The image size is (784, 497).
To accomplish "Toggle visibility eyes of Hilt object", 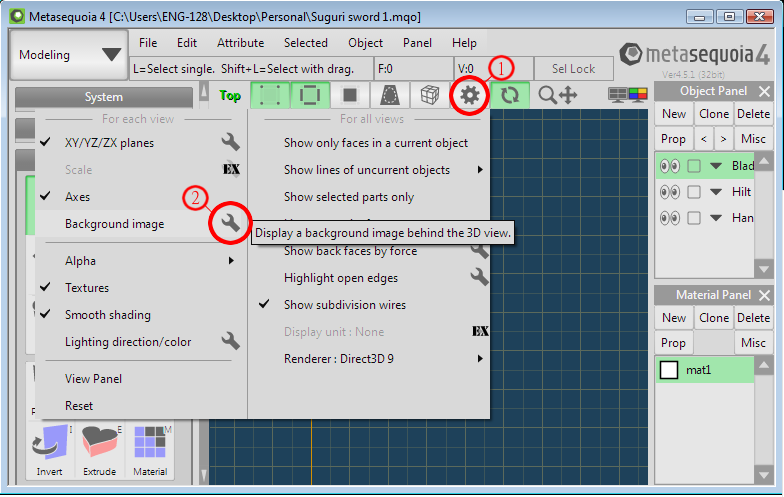I will tap(670, 192).
